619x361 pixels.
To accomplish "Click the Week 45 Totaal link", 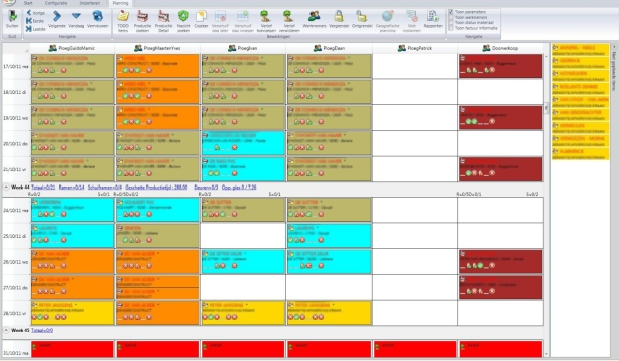I will pos(42,330).
